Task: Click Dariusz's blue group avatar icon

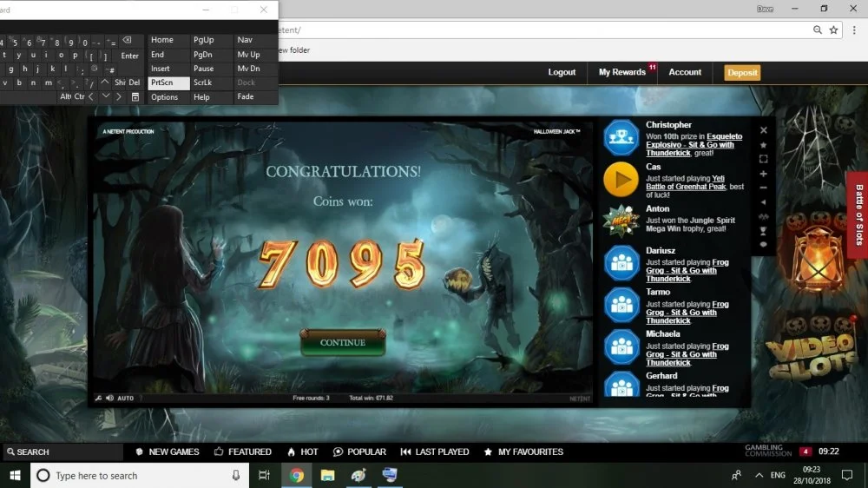Action: tap(621, 263)
